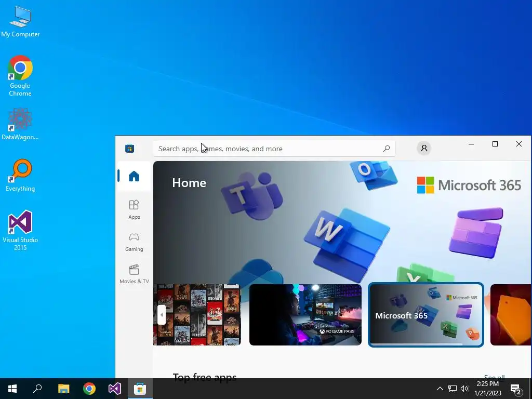
Task: Select the red-orange carousel thumbnail at the edge
Action: 511,315
